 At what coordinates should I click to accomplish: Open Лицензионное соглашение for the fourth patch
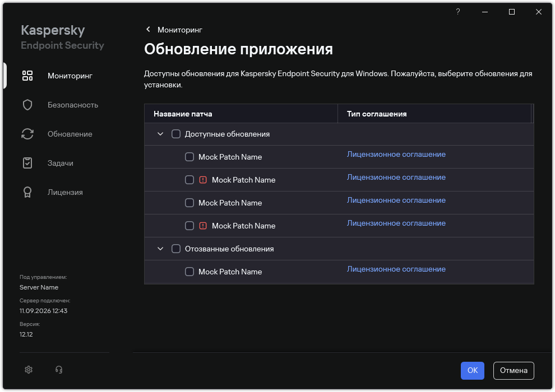point(396,223)
